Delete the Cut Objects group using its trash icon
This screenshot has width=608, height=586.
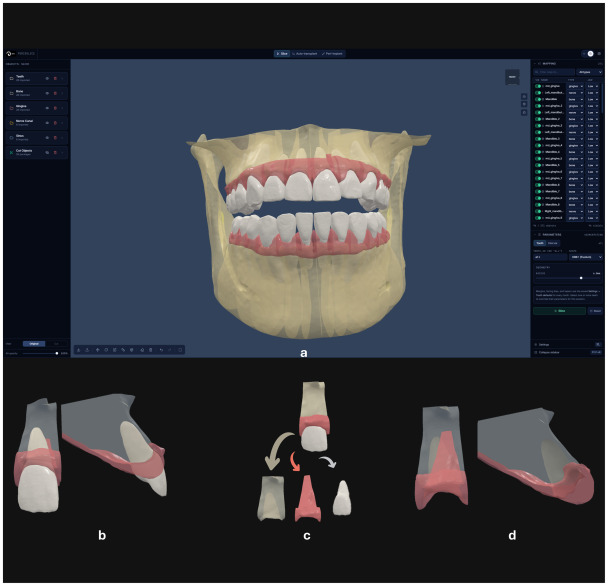(x=55, y=152)
